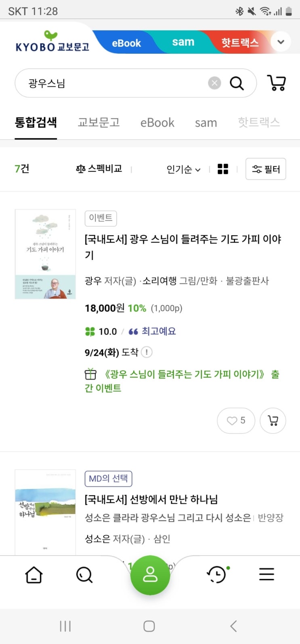This screenshot has width=300, height=644.
Task: Open the 인기순 sort dropdown
Action: click(183, 169)
